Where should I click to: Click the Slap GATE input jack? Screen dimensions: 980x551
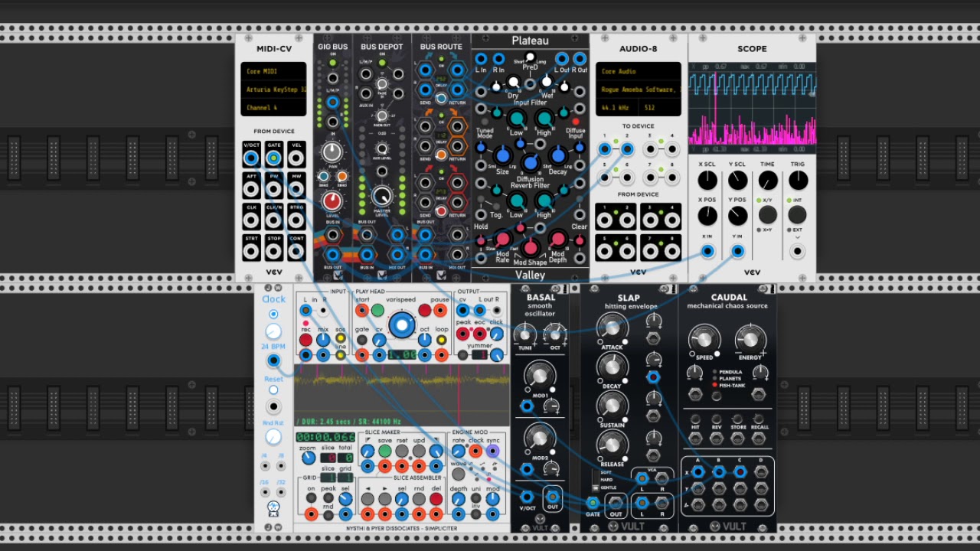coord(593,503)
